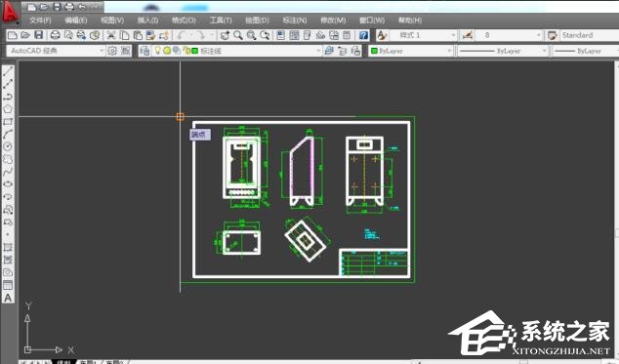Select the Multiline Text A tool
The width and height of the screenshot is (619, 364).
(x=8, y=298)
